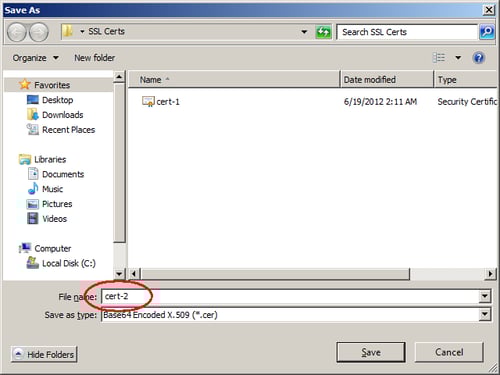This screenshot has height=375, width=500.
Task: Toggle Hide Folders button
Action: [44, 354]
